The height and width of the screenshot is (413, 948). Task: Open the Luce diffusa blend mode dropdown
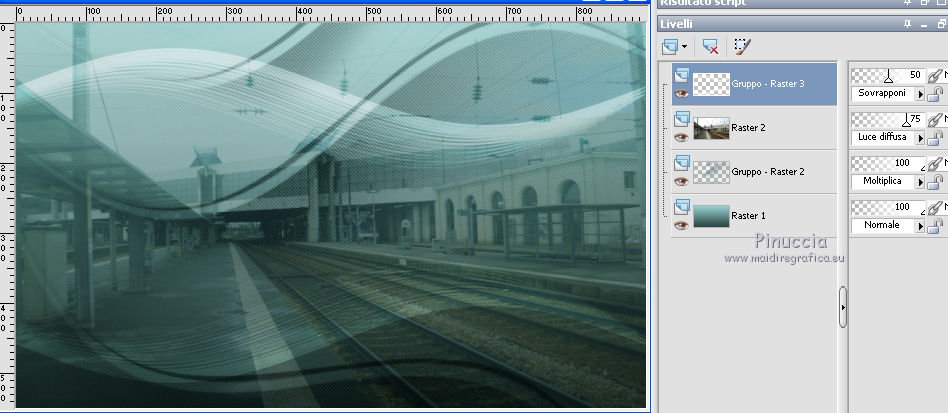pos(888,137)
